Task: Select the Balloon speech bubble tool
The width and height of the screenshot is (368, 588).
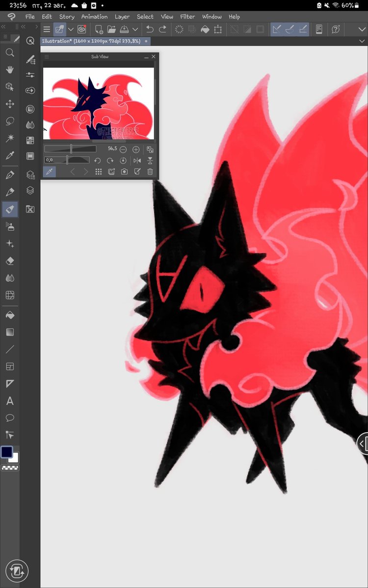Action: point(9,418)
